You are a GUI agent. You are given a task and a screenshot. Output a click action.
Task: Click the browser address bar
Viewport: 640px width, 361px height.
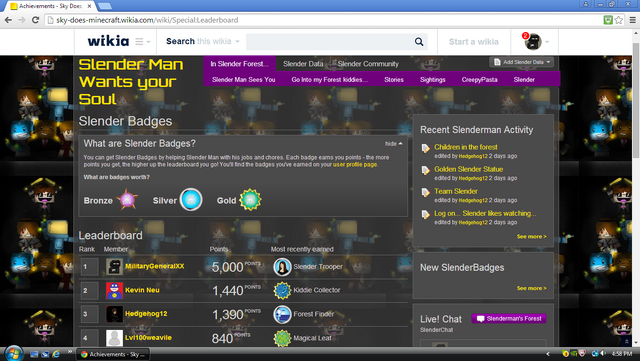tap(322, 20)
